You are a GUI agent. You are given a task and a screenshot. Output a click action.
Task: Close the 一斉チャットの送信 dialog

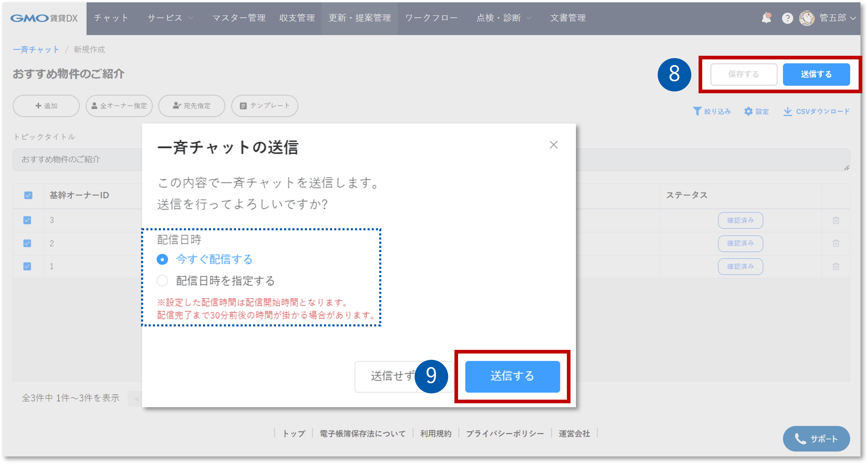tap(553, 145)
